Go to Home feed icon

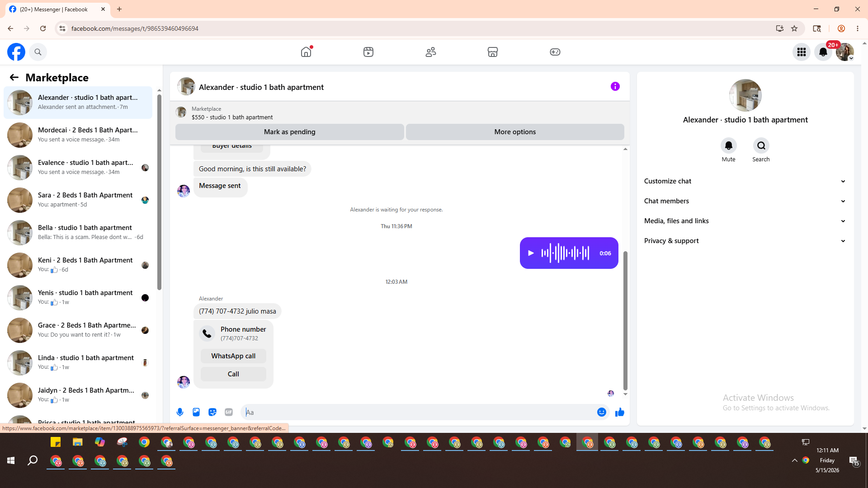[306, 52]
